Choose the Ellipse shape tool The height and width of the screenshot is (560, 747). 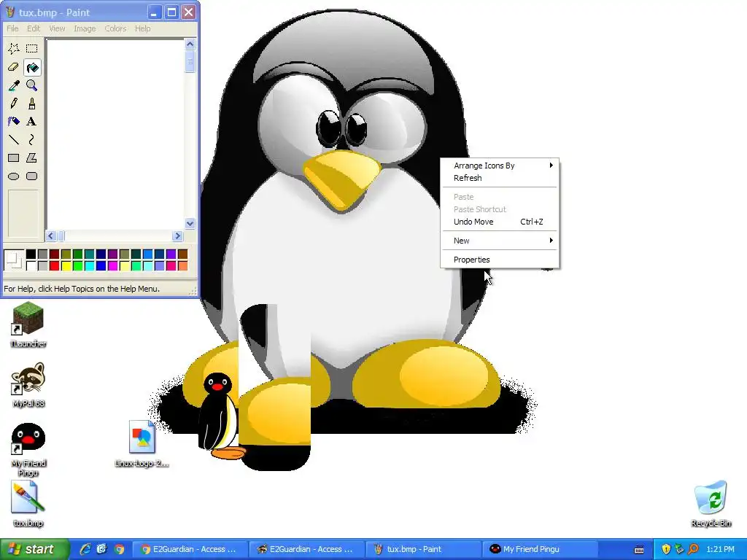pos(14,176)
